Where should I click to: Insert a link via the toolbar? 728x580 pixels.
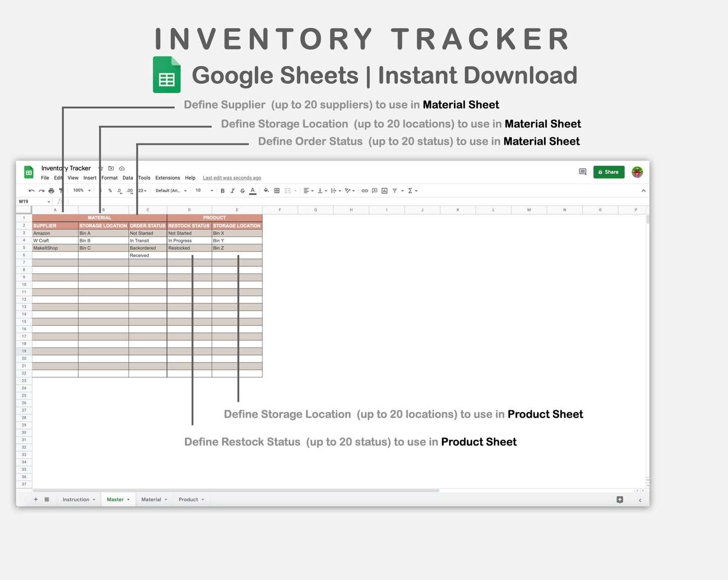coord(365,190)
